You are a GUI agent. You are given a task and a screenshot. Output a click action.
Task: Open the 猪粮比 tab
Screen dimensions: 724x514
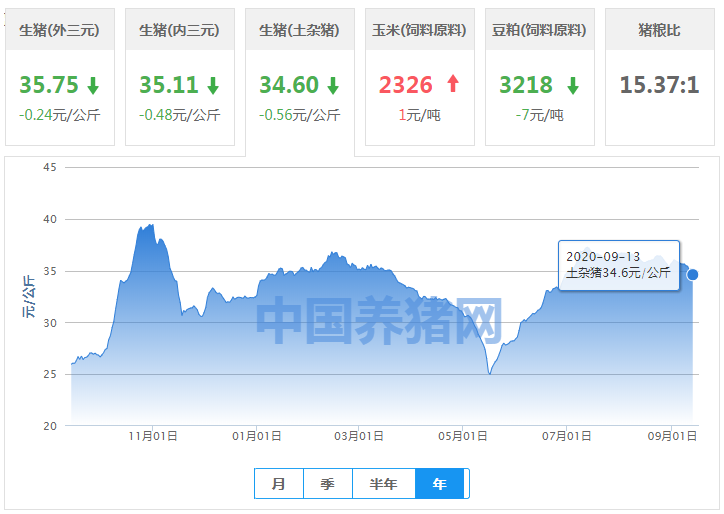(x=658, y=30)
